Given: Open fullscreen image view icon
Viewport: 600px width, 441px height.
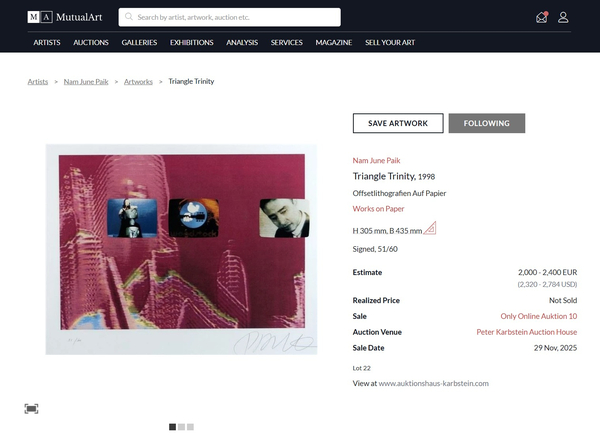Looking at the screenshot, I should 32,408.
